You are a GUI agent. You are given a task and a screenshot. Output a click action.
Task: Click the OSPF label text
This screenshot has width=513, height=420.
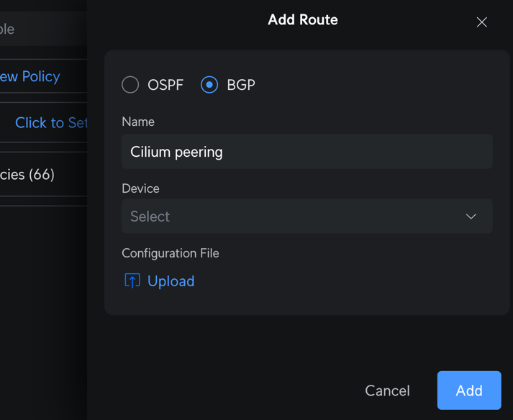[x=165, y=85]
